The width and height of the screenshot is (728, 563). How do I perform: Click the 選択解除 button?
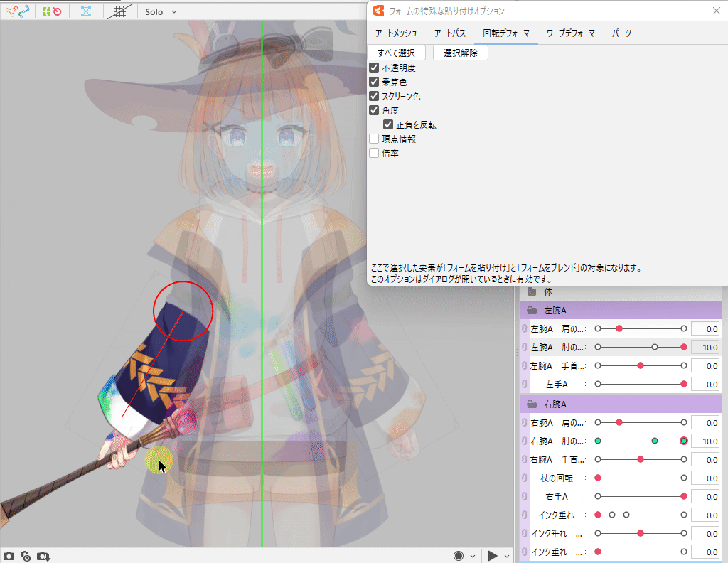click(460, 53)
